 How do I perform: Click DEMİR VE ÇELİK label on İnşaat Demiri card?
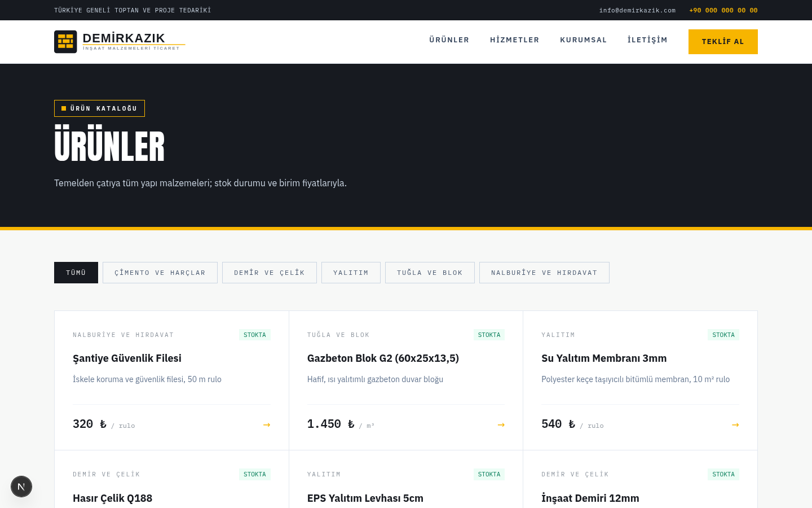(575, 474)
